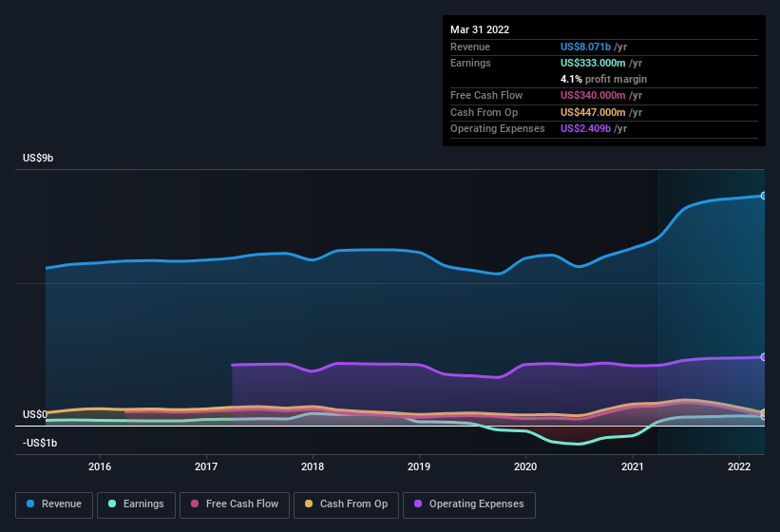Click the 2020 x-axis label
Image resolution: width=780 pixels, height=532 pixels.
(525, 466)
